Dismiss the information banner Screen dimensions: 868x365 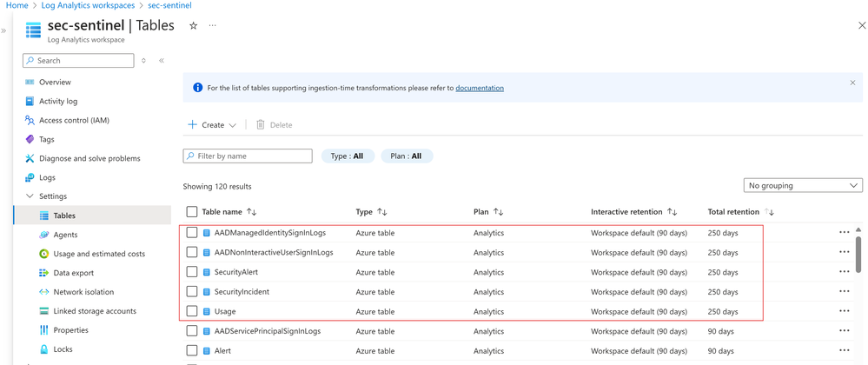coord(852,83)
